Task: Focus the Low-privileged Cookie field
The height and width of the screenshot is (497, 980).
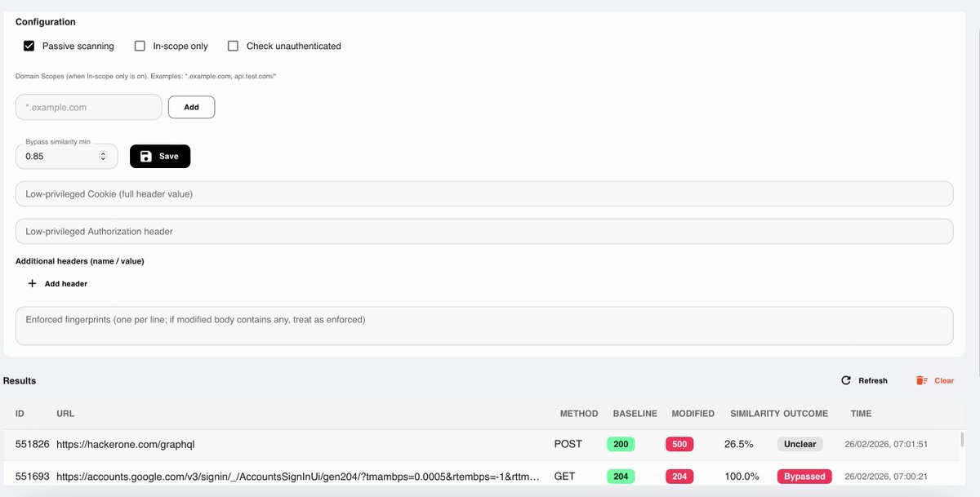Action: (x=484, y=194)
